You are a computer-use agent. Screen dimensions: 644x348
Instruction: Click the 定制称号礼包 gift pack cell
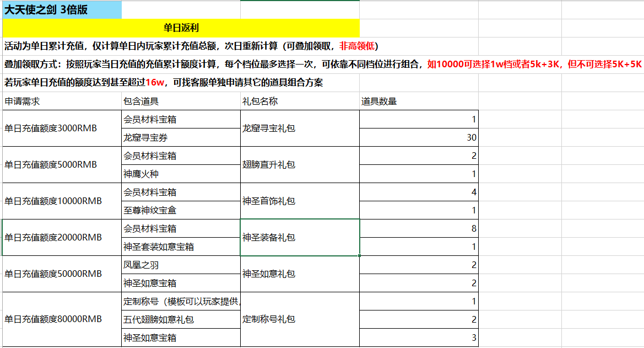(x=300, y=319)
